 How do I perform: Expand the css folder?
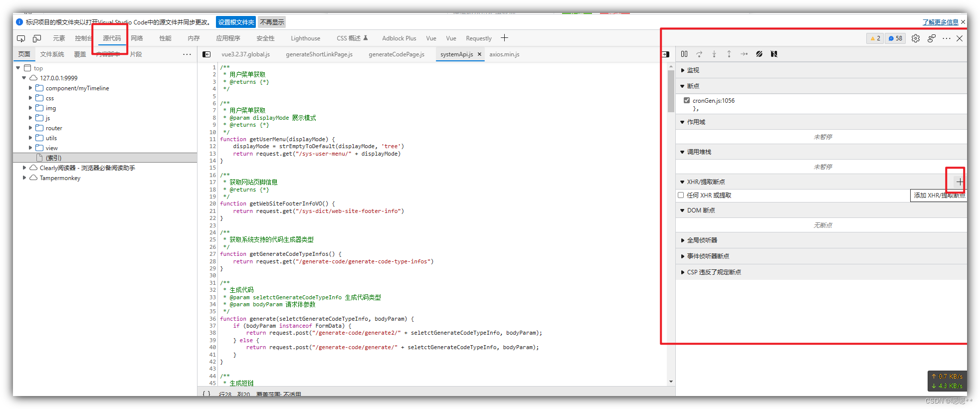30,98
